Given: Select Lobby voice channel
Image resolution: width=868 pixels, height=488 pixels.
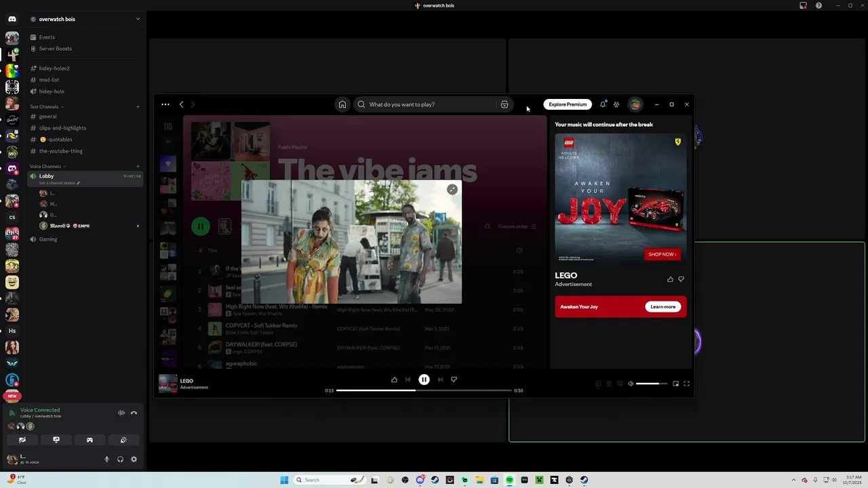Looking at the screenshot, I should pos(85,178).
